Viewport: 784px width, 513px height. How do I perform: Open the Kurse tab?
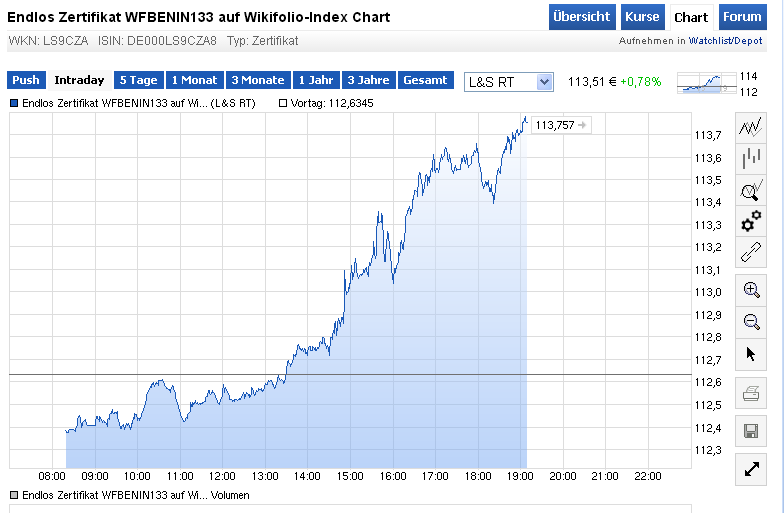[x=641, y=17]
